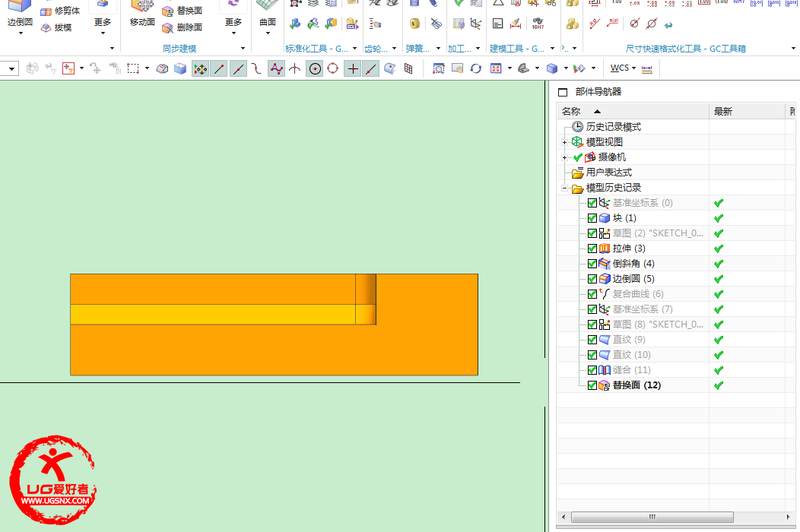Click the Shaded rendering style cube icon
800x532 pixels.
click(x=552, y=68)
